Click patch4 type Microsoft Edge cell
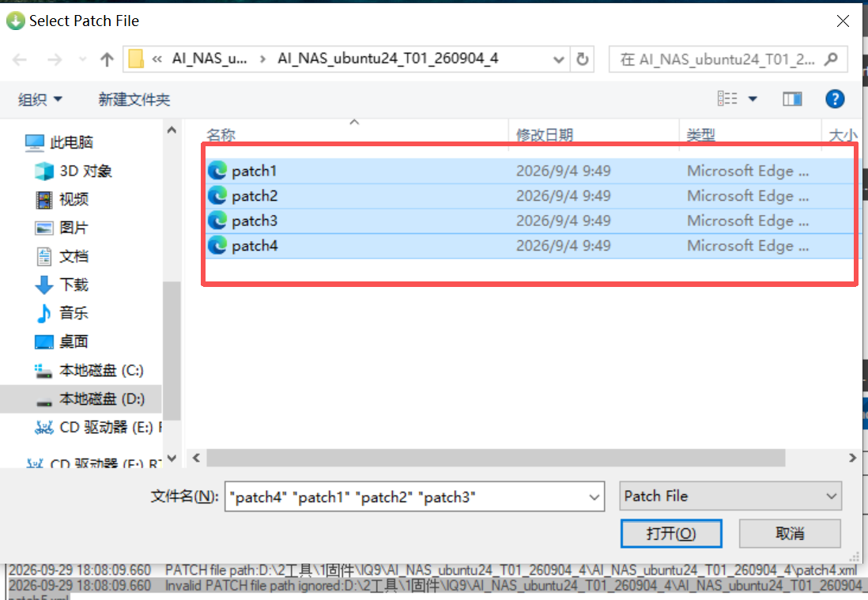This screenshot has width=868, height=600. (748, 246)
